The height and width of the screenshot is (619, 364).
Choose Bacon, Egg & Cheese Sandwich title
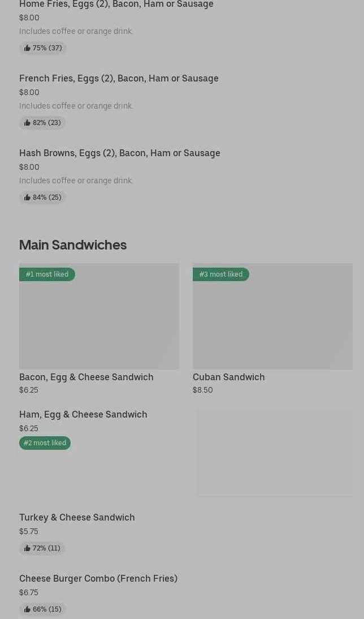(x=86, y=377)
